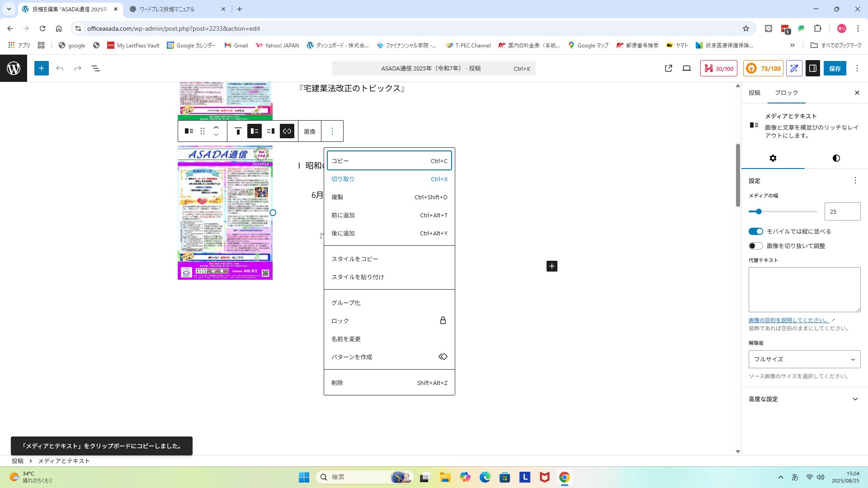
Task: Open the document overview list icon
Action: pos(96,68)
